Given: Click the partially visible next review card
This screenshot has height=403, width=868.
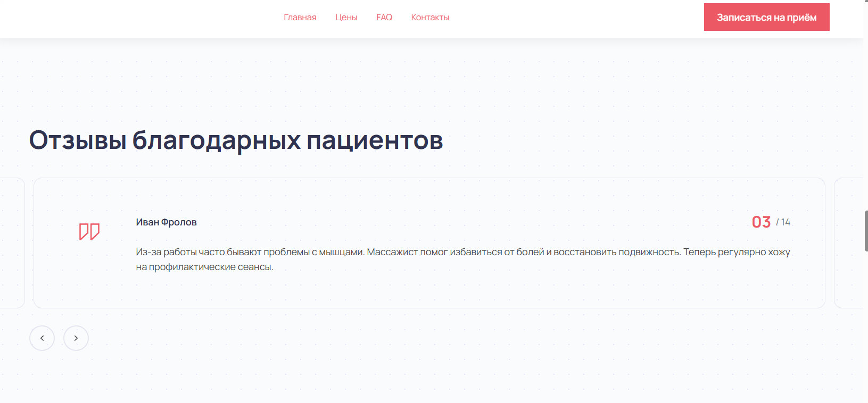Looking at the screenshot, I should click(848, 242).
